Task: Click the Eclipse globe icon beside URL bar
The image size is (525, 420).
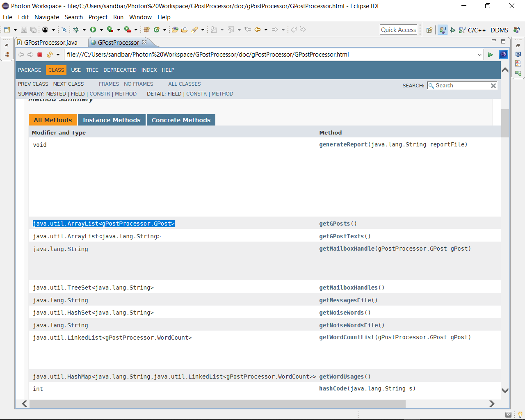Action: tap(503, 54)
